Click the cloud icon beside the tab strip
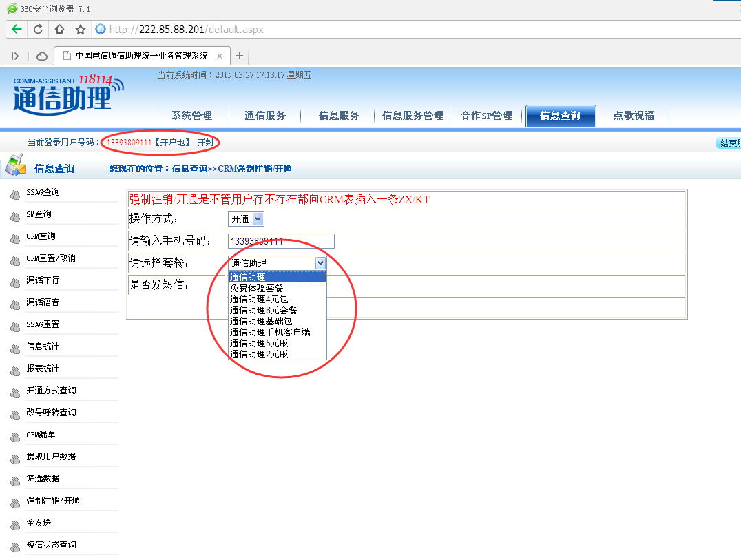Image resolution: width=741 pixels, height=560 pixels. (x=42, y=56)
